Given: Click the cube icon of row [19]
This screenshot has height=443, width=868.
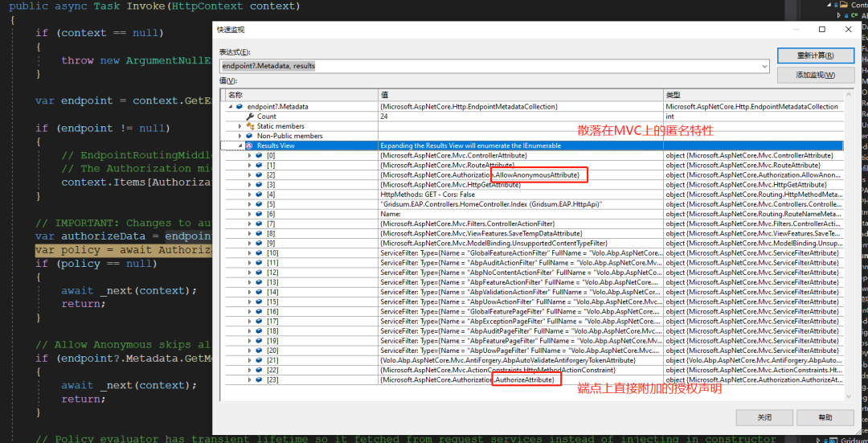Looking at the screenshot, I should tap(259, 341).
